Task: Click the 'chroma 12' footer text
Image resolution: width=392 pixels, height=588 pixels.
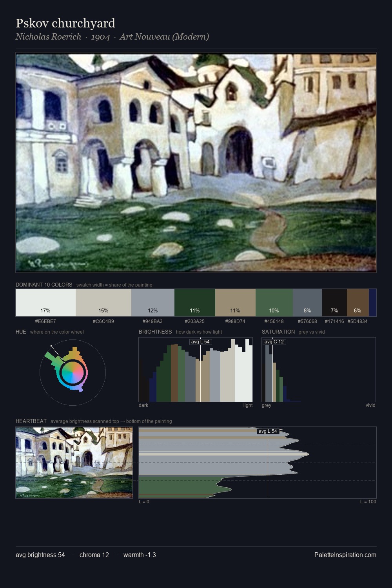Action: click(x=94, y=555)
